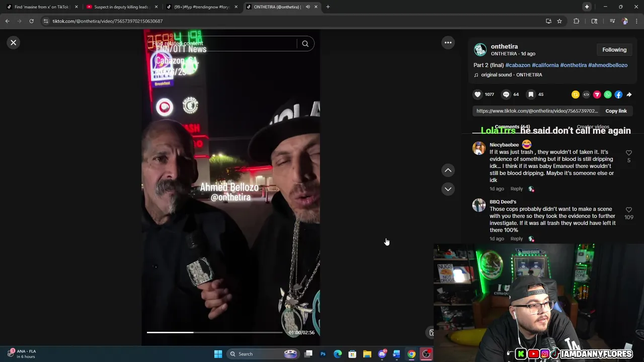This screenshot has height=362, width=644.
Task: Like Niecybaebee's comment
Action: [628, 153]
